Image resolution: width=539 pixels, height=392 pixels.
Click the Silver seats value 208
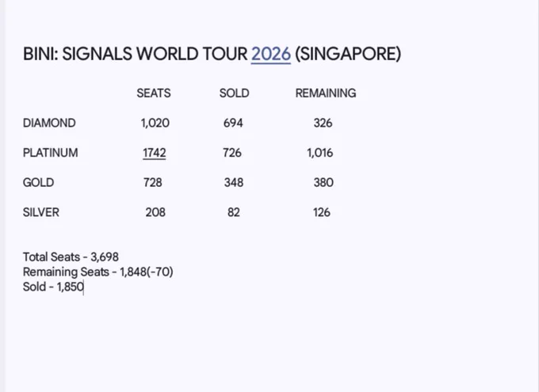155,212
